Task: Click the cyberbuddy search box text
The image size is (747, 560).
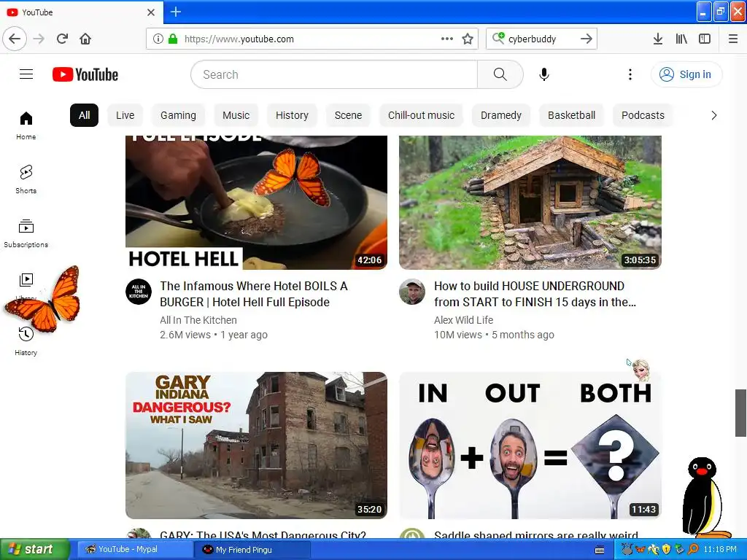Action: pyautogui.click(x=532, y=39)
